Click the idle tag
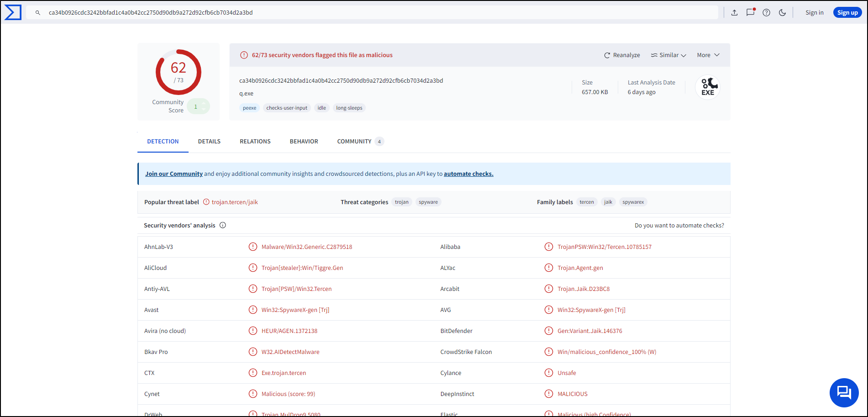 tap(322, 108)
